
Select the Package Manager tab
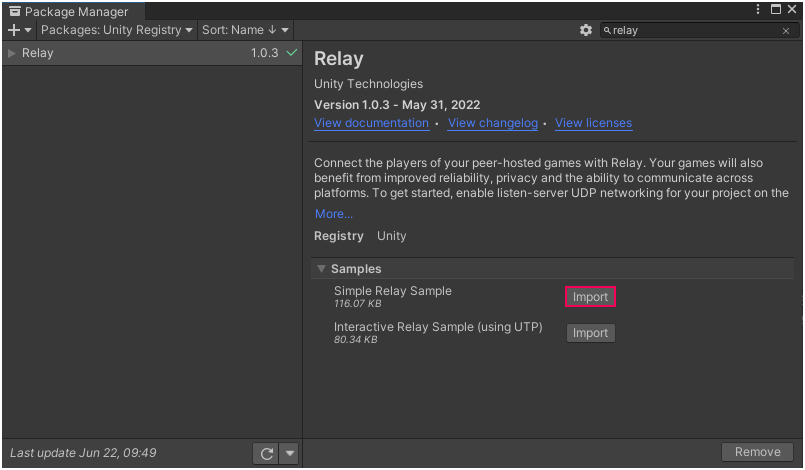(x=75, y=12)
